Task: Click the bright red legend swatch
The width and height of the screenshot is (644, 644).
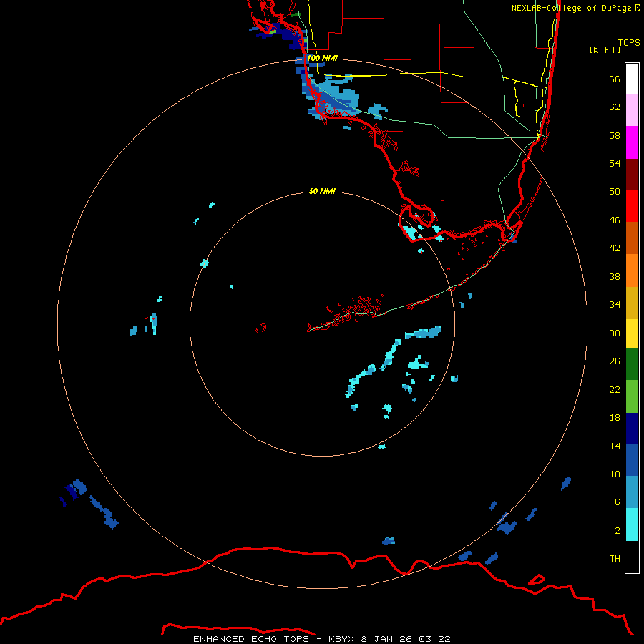Action: [x=632, y=206]
